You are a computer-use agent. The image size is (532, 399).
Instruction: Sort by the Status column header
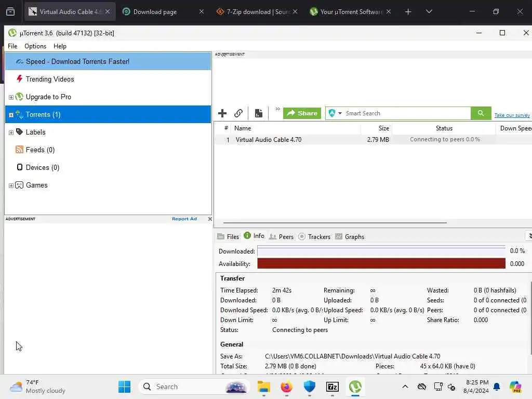[x=444, y=128]
